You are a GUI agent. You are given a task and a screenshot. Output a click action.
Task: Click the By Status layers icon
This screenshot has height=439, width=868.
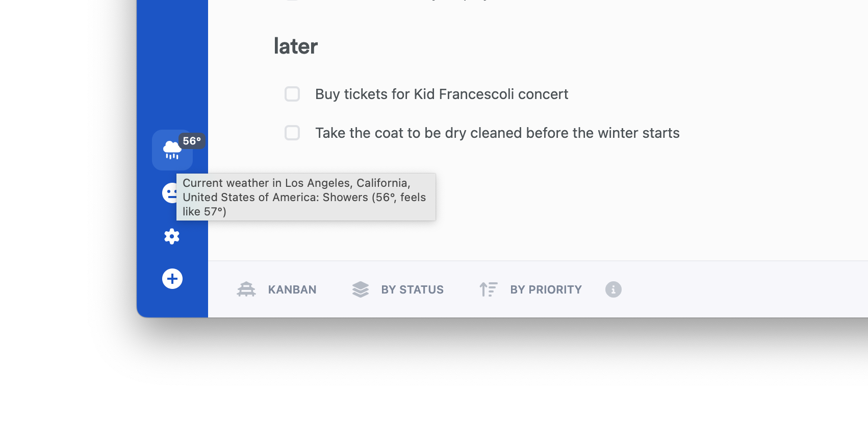(361, 289)
